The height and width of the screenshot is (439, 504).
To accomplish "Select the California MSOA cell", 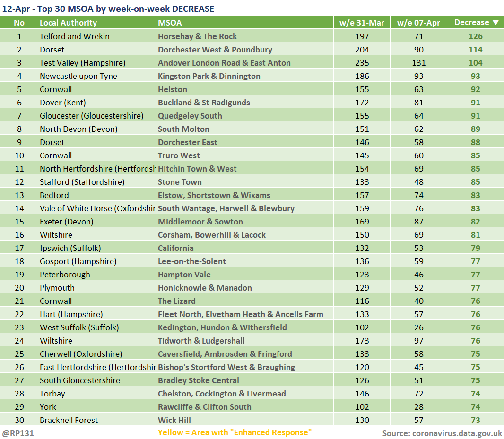I will [x=176, y=248].
